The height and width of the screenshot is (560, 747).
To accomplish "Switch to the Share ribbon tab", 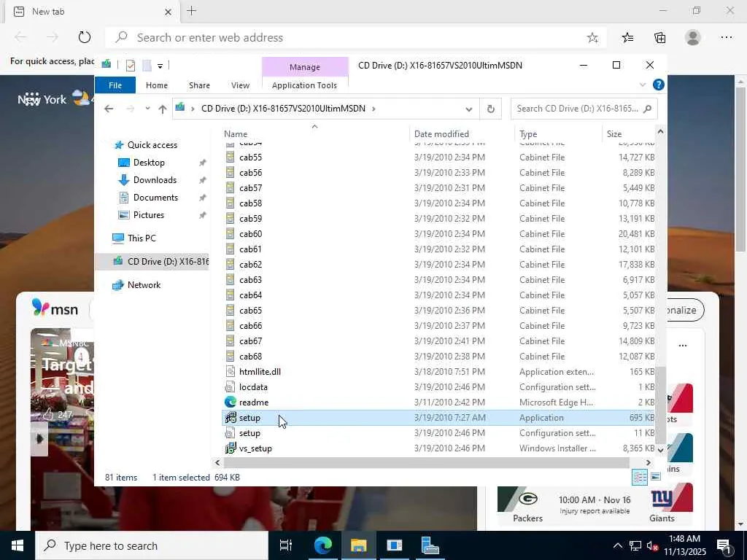I will click(199, 85).
